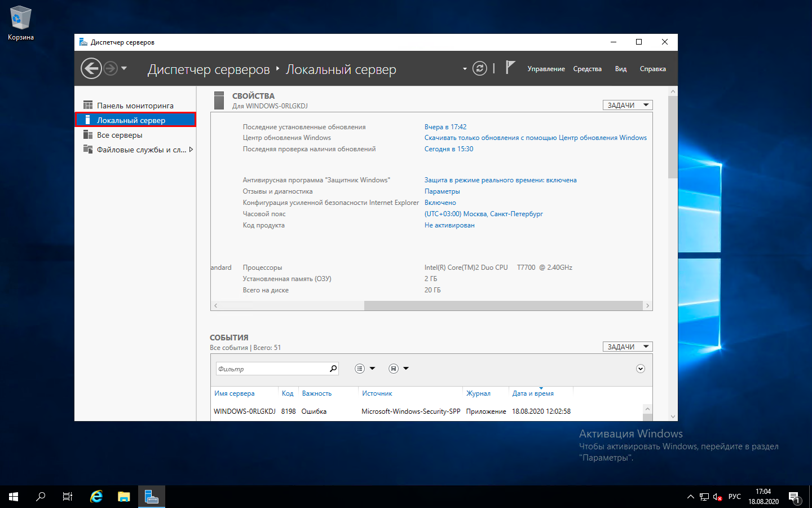Open the filter criteria list icon
Image resolution: width=812 pixels, height=508 pixels.
coord(360,369)
